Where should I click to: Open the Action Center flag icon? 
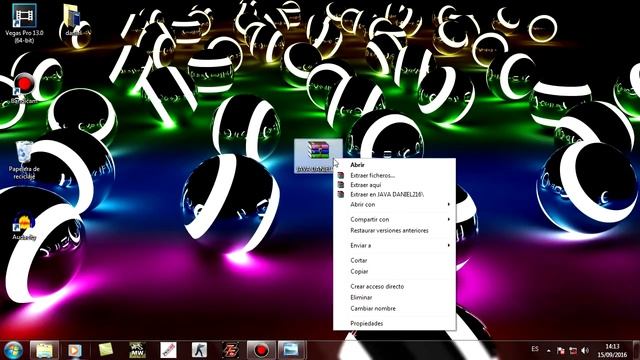coord(561,350)
